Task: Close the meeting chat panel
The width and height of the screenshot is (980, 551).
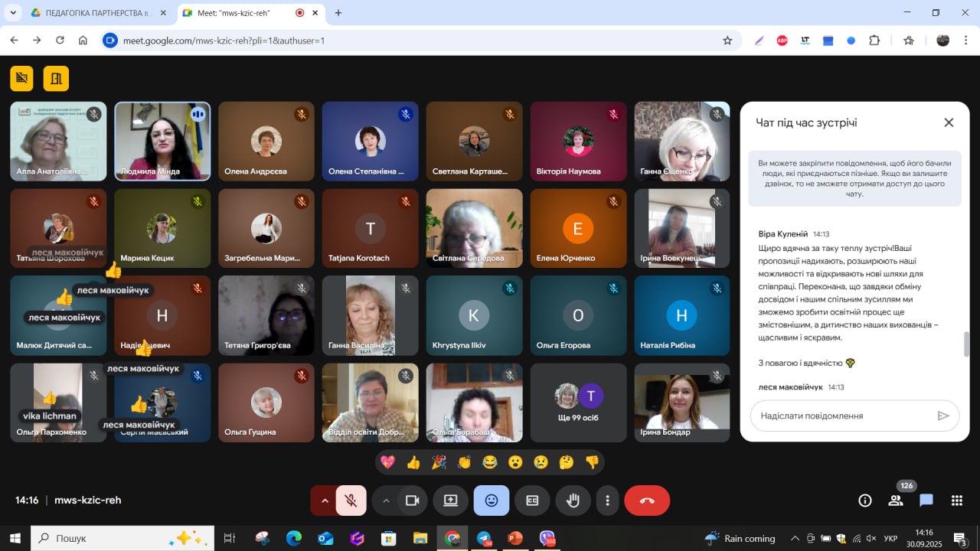Action: 949,122
